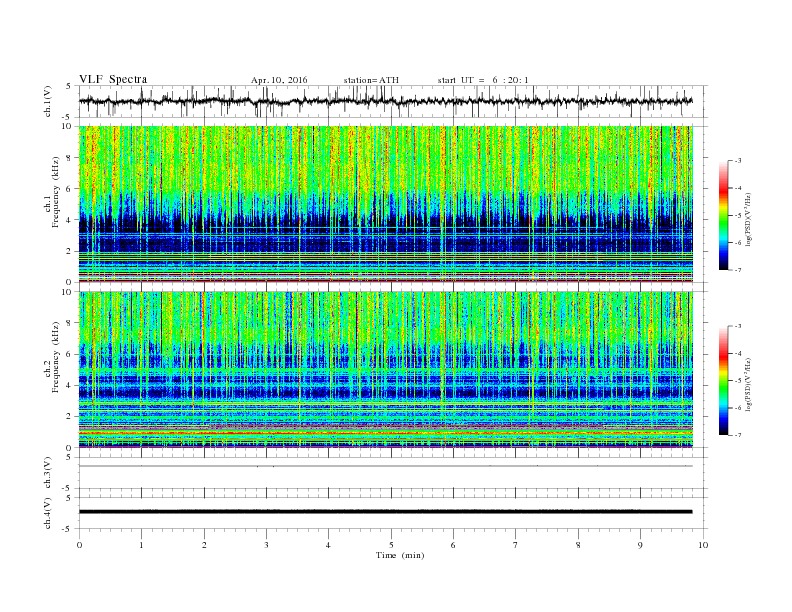Click the ch.2 spectrogram color scale bar
Screen dimensions: 792x612
pos(724,381)
